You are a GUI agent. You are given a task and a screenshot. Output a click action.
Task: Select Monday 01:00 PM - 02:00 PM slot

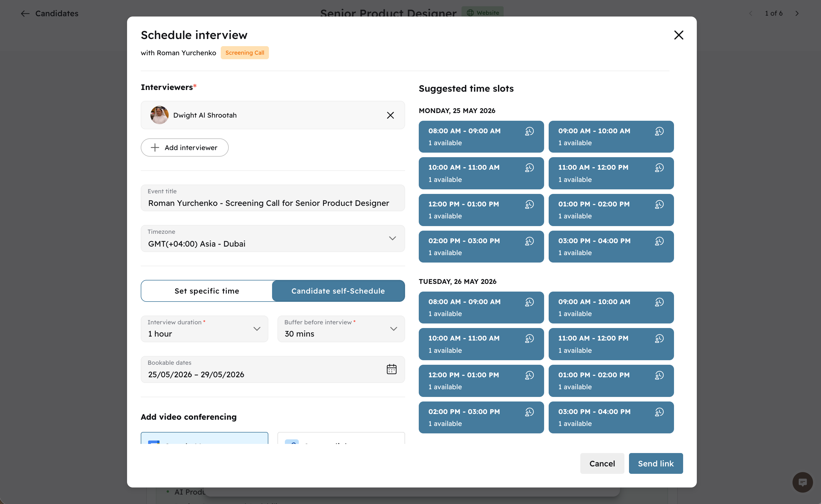coord(611,210)
